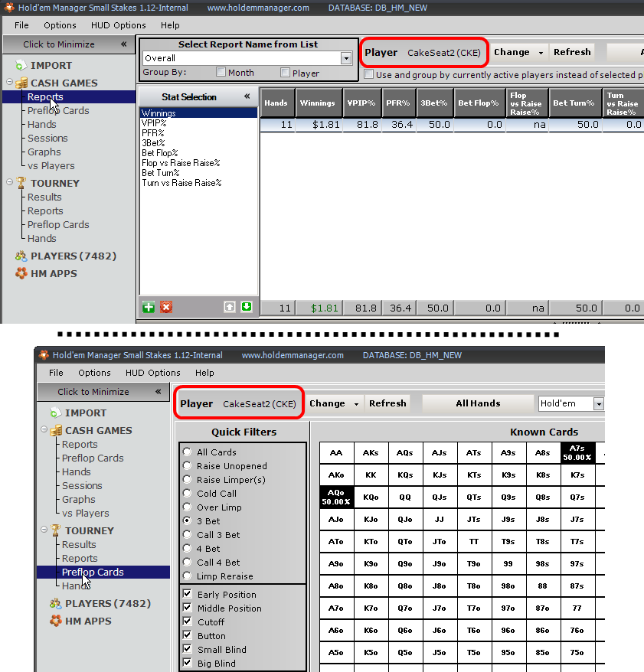Open Graphs under Cash Games, top window
Viewport: 644px width, 672px height.
[44, 152]
